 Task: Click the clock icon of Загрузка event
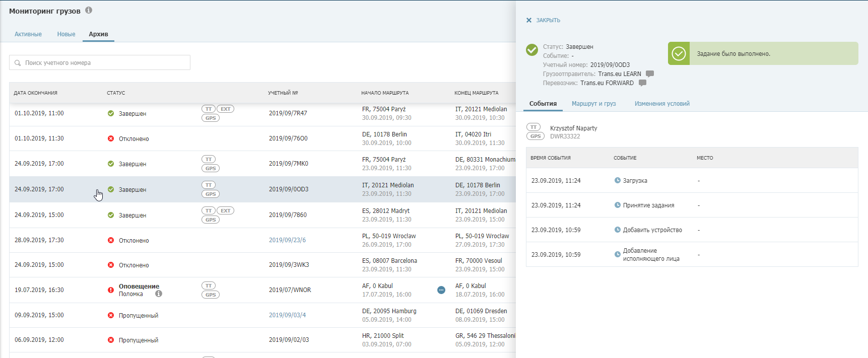pyautogui.click(x=617, y=180)
